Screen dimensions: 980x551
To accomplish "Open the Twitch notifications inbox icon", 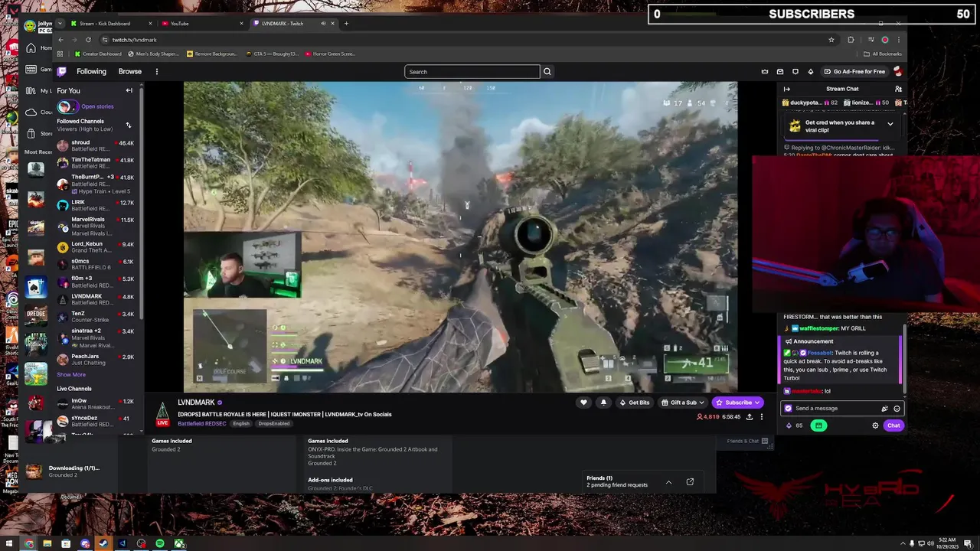I will pyautogui.click(x=780, y=71).
